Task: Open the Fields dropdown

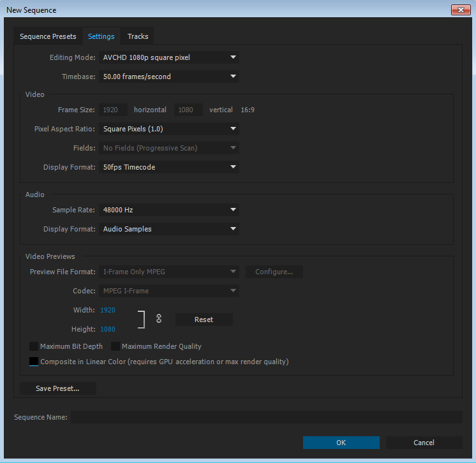Action: 169,148
